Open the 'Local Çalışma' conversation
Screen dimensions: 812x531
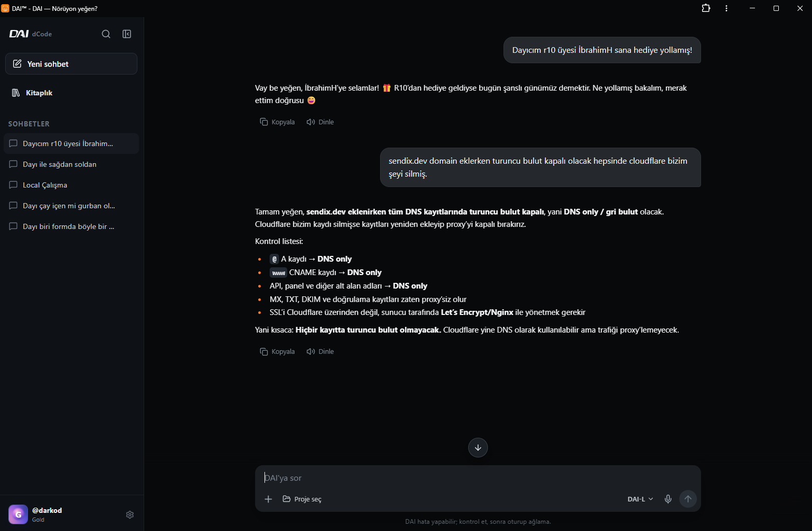71,185
